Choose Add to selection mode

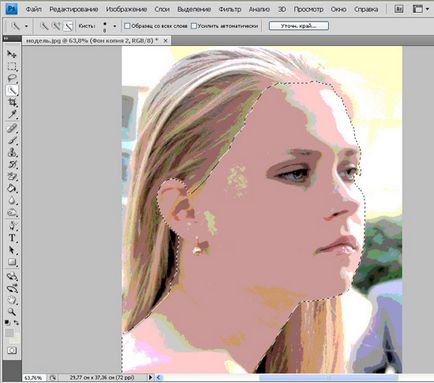(56, 26)
